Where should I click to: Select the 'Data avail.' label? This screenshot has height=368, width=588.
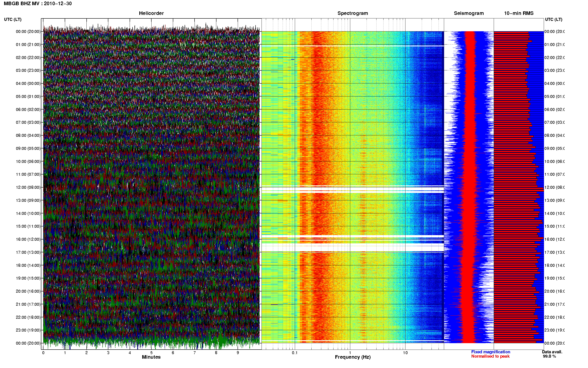552,352
